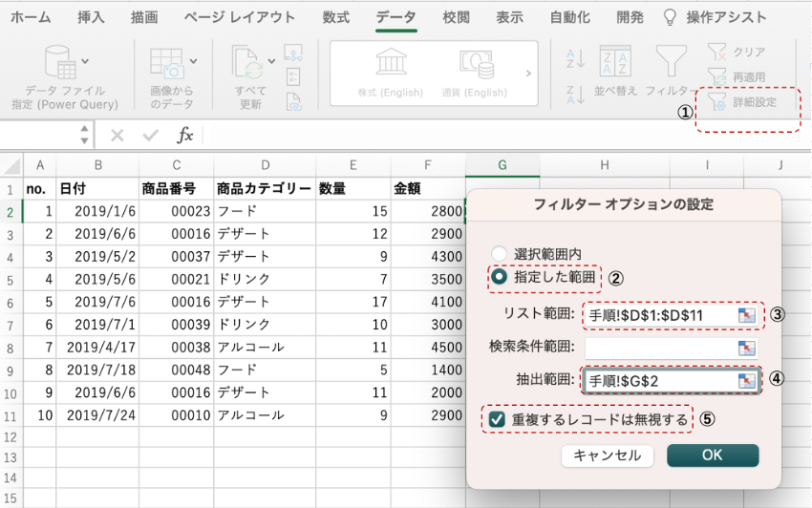Click the formula bar input area
This screenshot has height=508, width=812.
[505, 136]
